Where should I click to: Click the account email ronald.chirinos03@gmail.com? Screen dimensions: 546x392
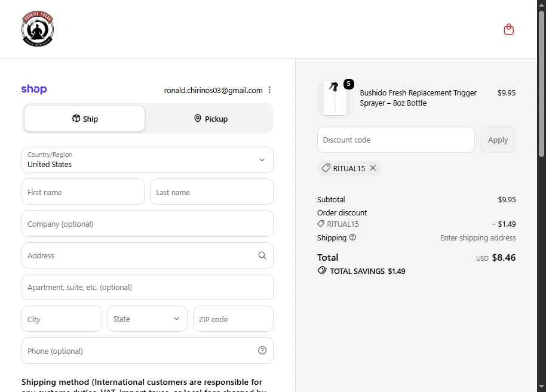coord(213,91)
